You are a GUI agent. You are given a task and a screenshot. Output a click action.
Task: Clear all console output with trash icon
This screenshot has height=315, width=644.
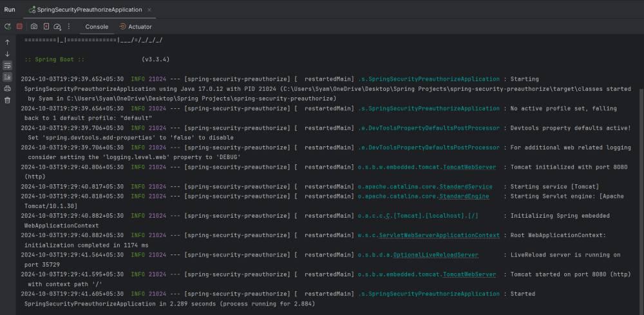(x=7, y=100)
